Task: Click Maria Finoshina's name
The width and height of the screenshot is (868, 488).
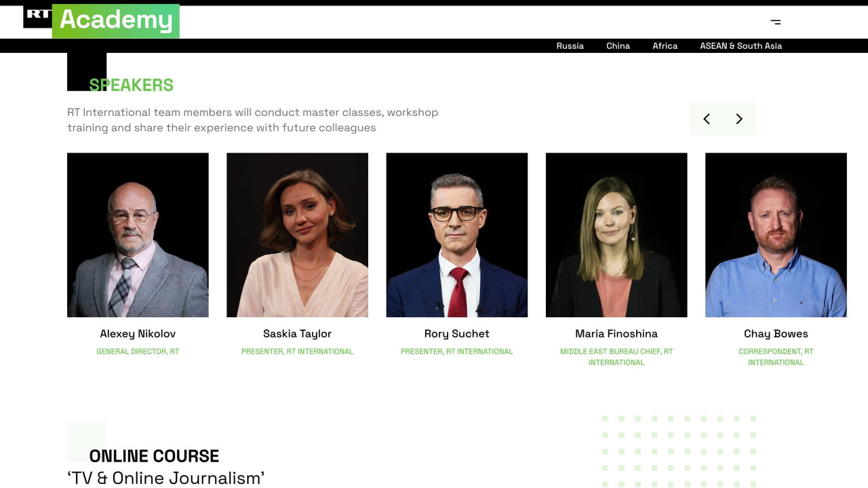Action: (x=616, y=333)
